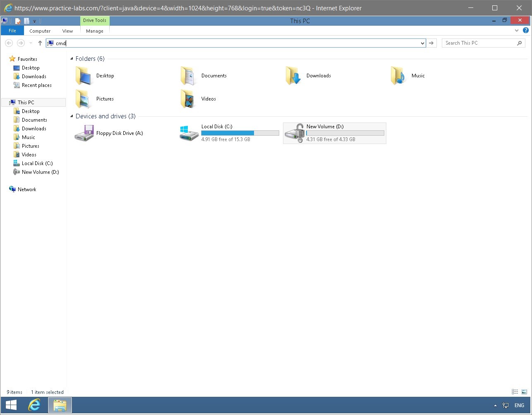Expand the address bar history dropdown
Image resolution: width=532 pixels, height=415 pixels.
pos(422,43)
